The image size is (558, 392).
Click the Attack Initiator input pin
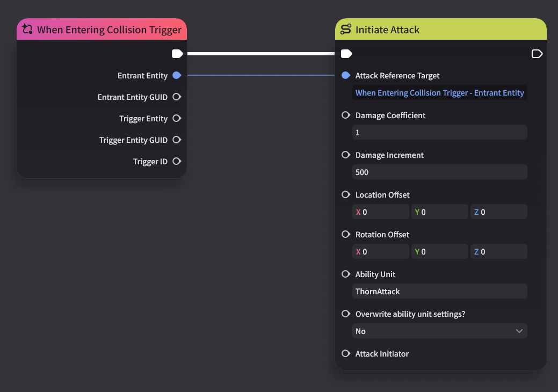pyautogui.click(x=345, y=353)
